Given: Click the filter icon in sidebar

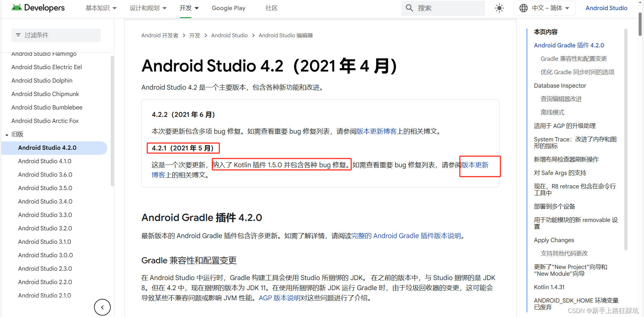Looking at the screenshot, I should [x=18, y=35].
